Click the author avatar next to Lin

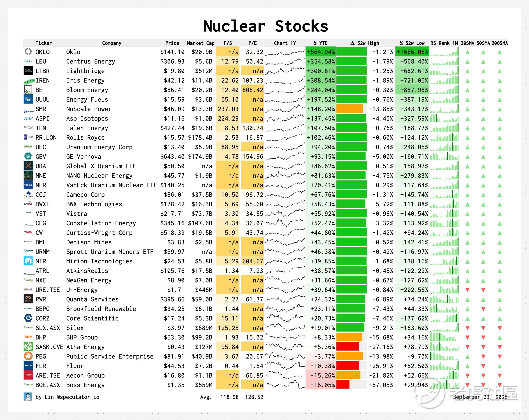[28, 397]
